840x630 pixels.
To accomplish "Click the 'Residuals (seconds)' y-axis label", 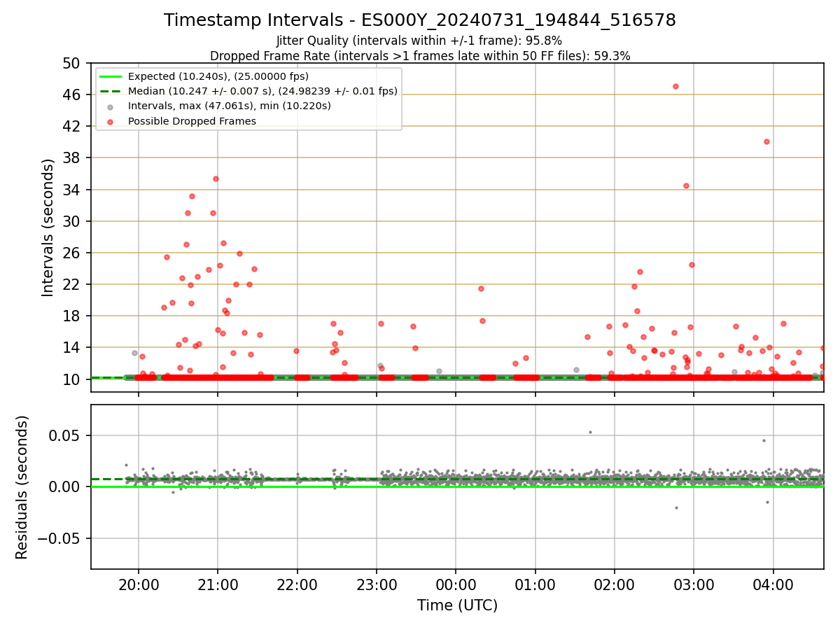I will [x=22, y=487].
